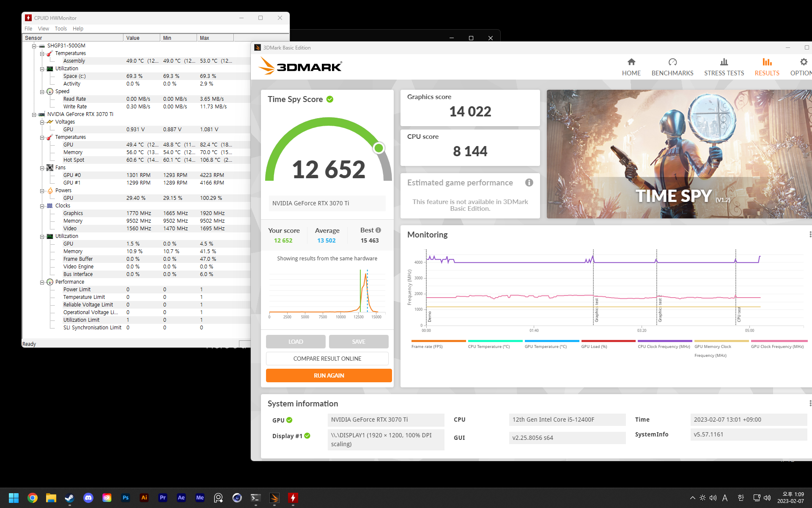This screenshot has width=812, height=508.
Task: Click the SAVE button in 3DMark
Action: (x=359, y=342)
